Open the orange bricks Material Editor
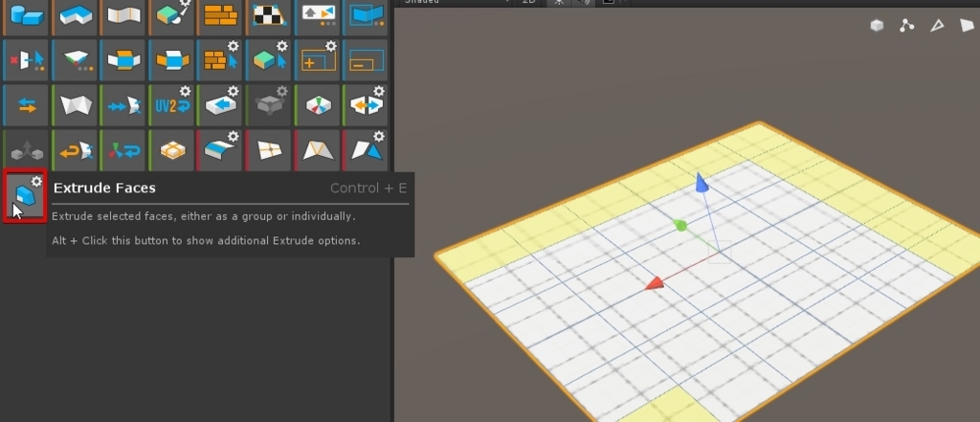 click(x=221, y=15)
